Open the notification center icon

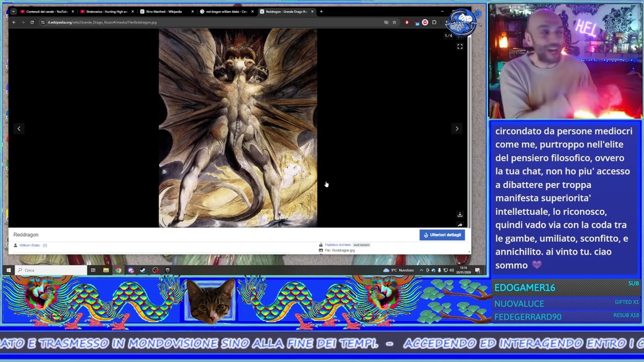tap(477, 270)
